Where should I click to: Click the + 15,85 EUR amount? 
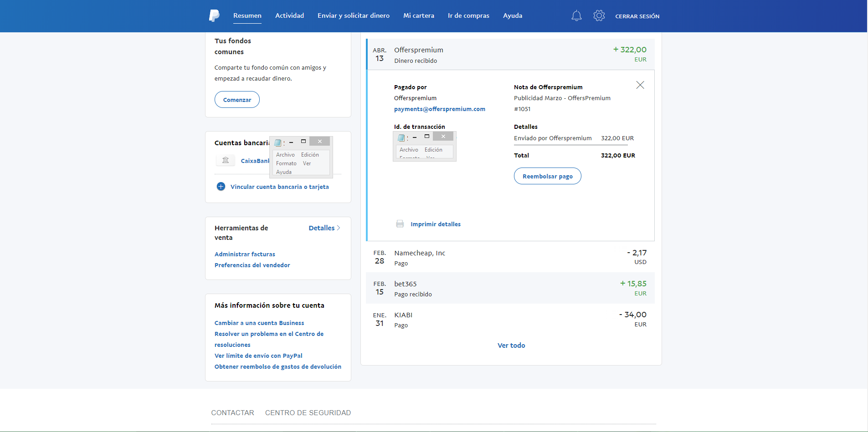[633, 288]
